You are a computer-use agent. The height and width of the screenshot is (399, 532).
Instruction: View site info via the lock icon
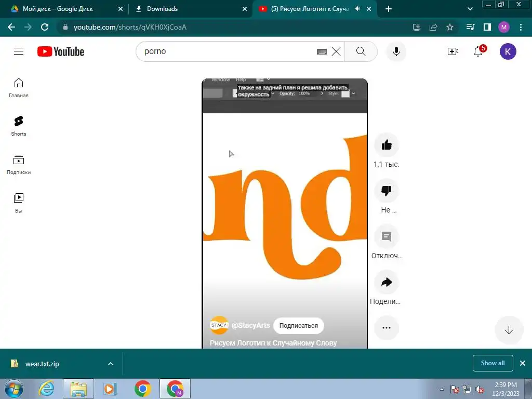click(x=65, y=27)
